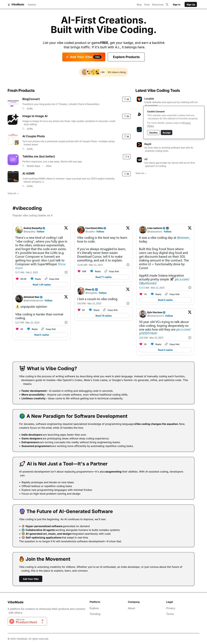Open the Explore menu item
207x644 pixels.
32,5
